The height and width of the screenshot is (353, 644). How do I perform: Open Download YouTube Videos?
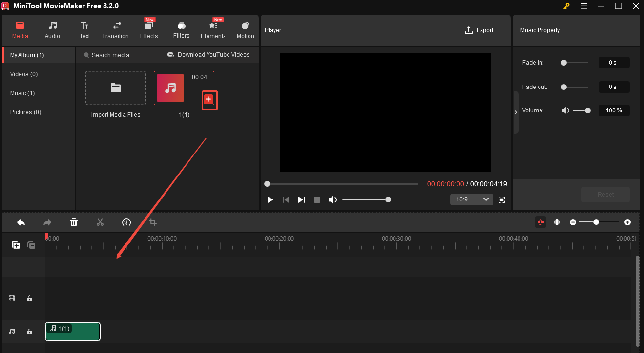(208, 55)
